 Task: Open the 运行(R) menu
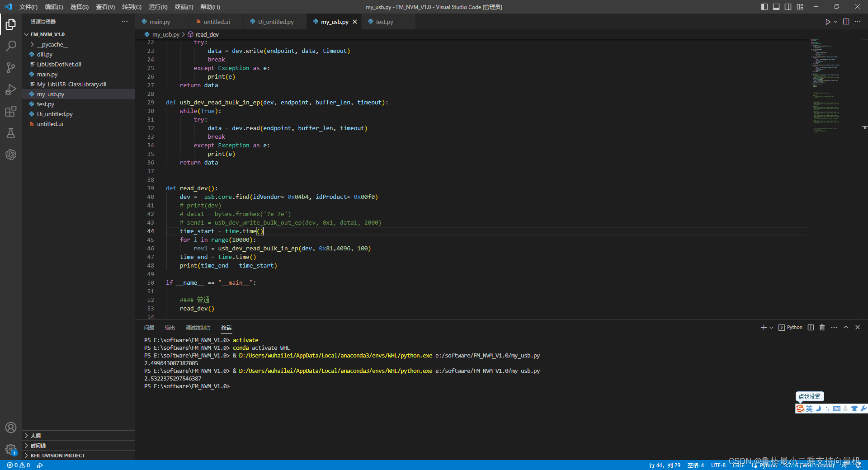pos(158,7)
